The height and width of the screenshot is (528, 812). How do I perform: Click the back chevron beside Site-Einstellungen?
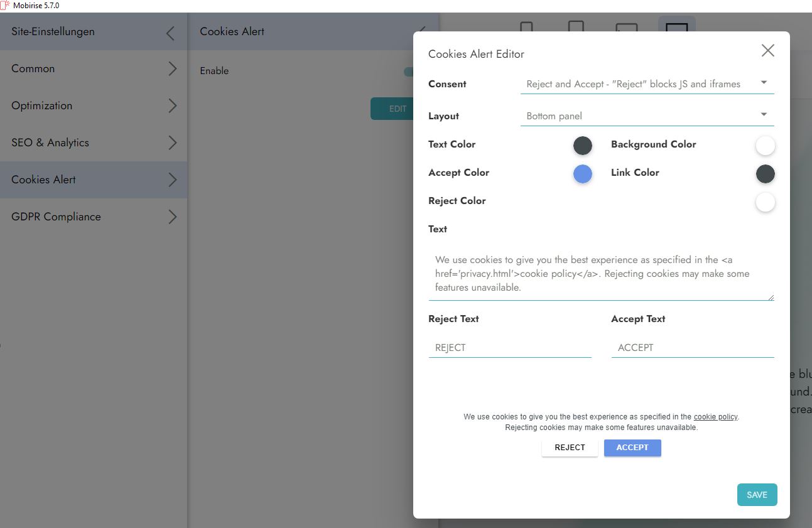tap(170, 33)
